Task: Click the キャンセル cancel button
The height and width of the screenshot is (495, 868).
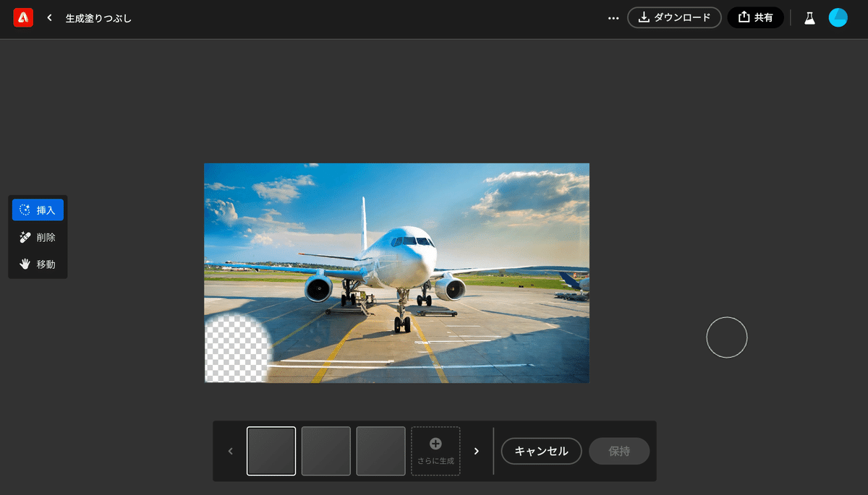Action: tap(541, 451)
